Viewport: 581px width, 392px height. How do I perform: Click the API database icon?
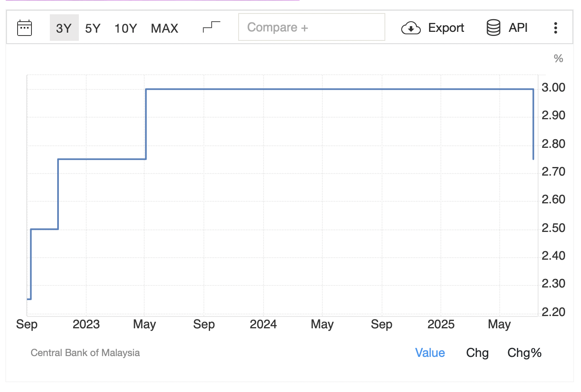tap(493, 28)
